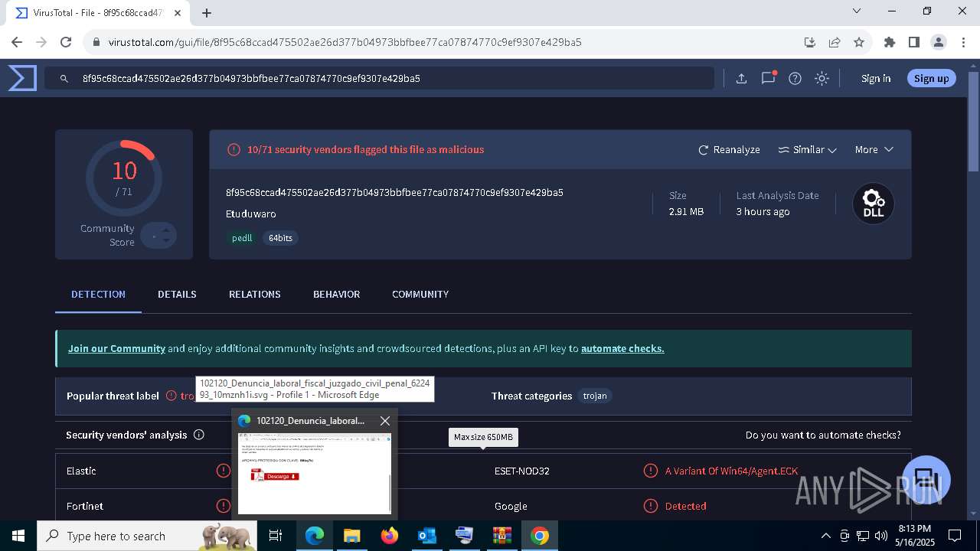Click the install/download icon in address bar

(809, 42)
